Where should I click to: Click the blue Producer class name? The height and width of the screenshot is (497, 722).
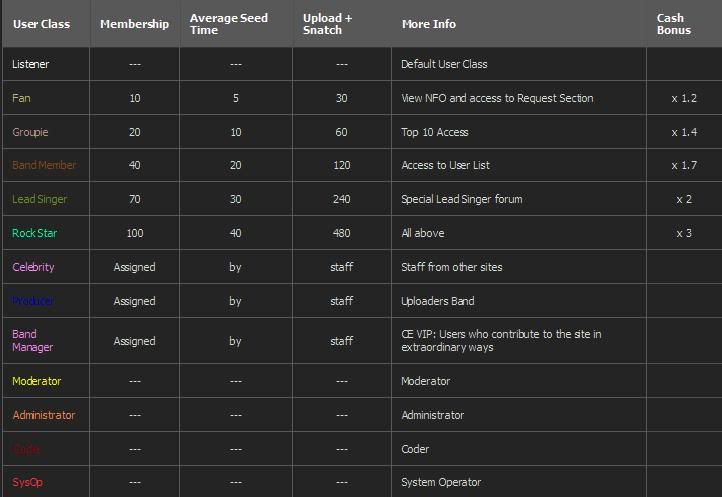33,301
